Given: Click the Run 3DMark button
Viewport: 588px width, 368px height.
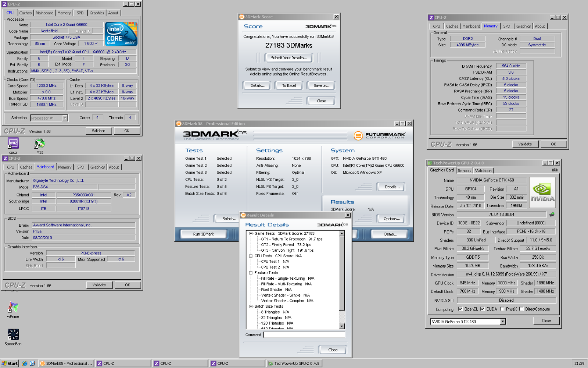Looking at the screenshot, I should tap(203, 234).
